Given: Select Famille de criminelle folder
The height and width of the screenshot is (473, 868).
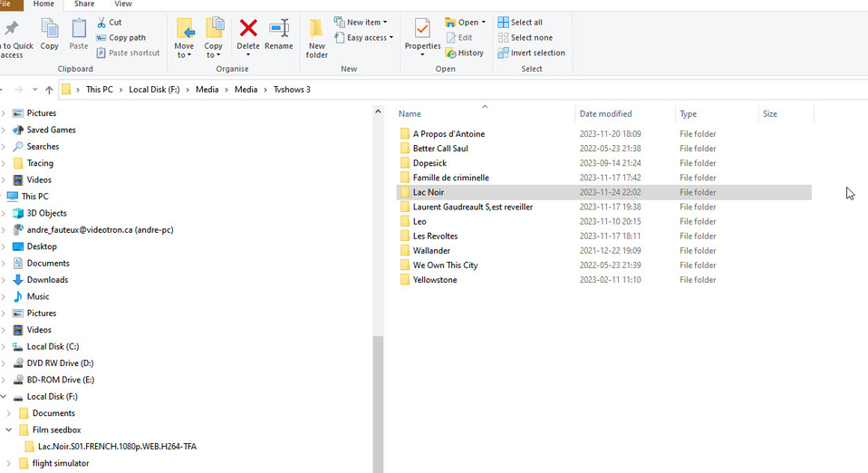Looking at the screenshot, I should 450,178.
